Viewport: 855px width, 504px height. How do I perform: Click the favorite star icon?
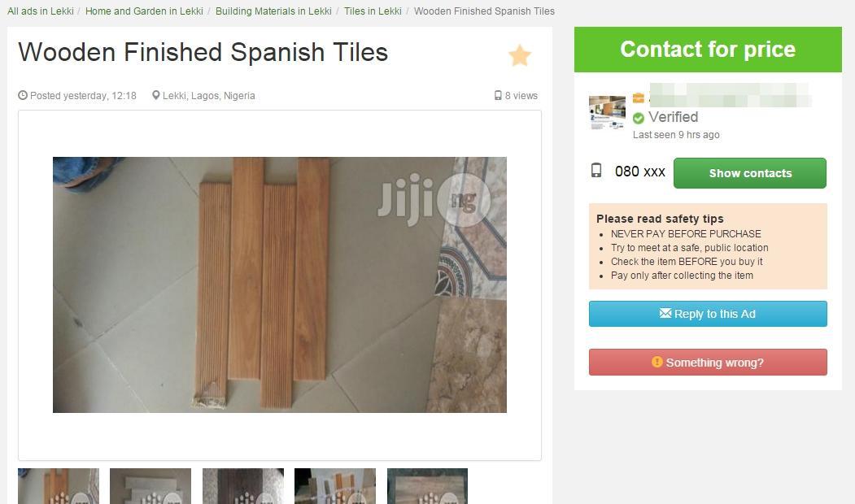[x=520, y=55]
